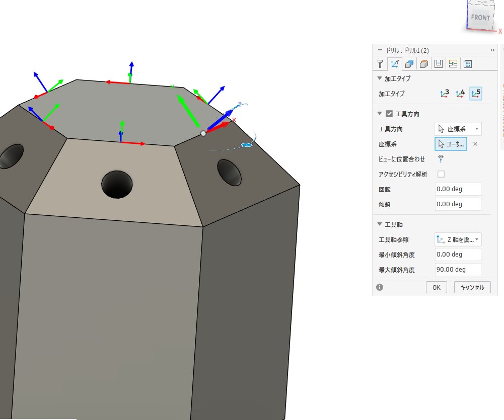
Task: Select the 3-axis machining type icon
Action: [x=444, y=93]
